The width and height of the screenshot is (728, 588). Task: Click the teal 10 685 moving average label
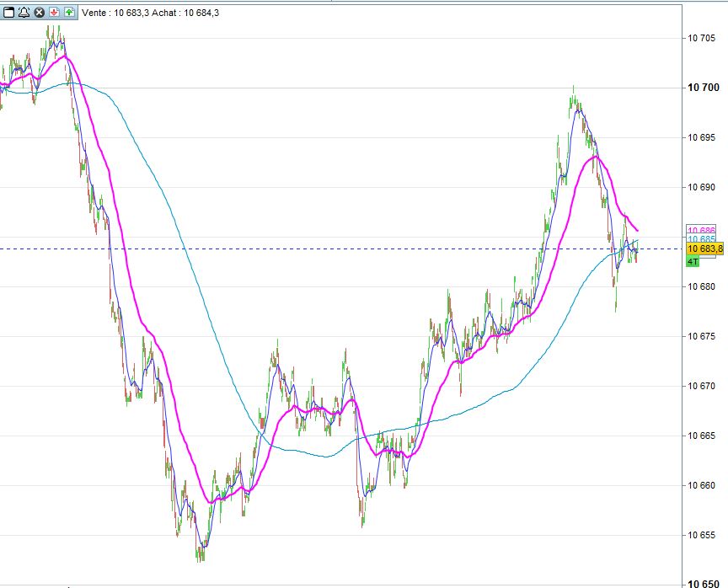click(x=701, y=239)
